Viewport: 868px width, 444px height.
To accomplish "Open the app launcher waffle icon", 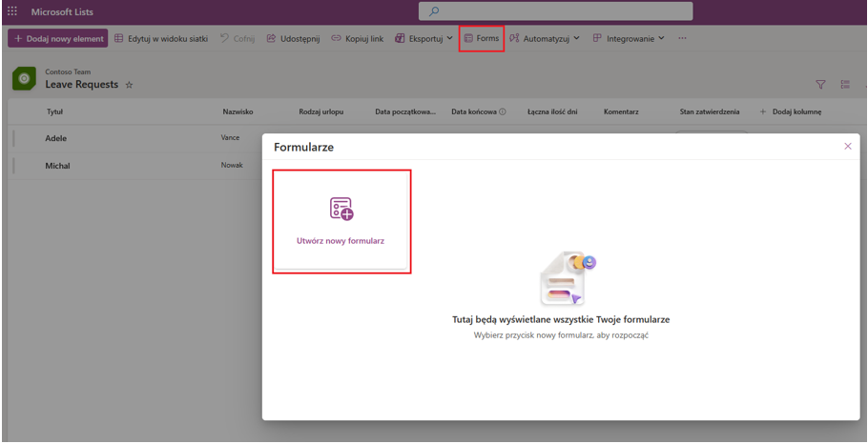I will [12, 11].
